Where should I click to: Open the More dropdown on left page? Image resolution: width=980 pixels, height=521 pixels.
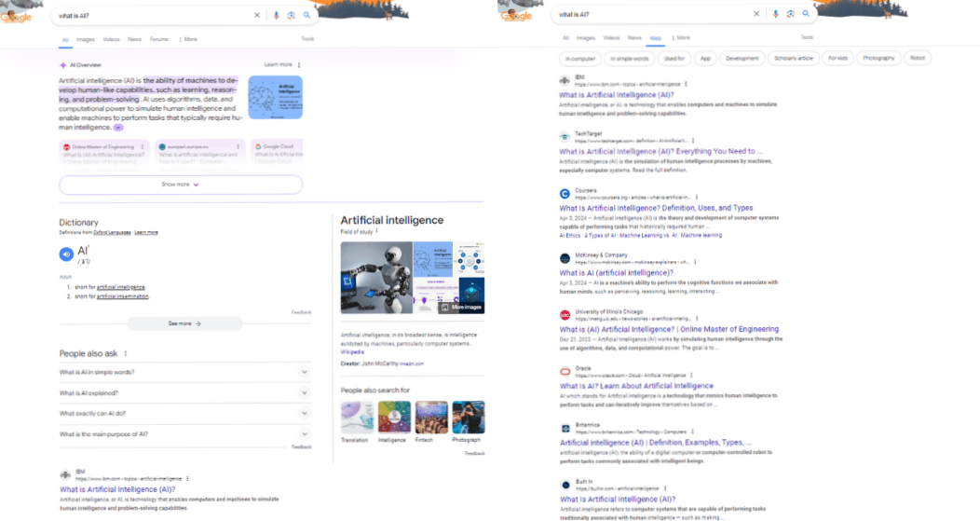(188, 39)
